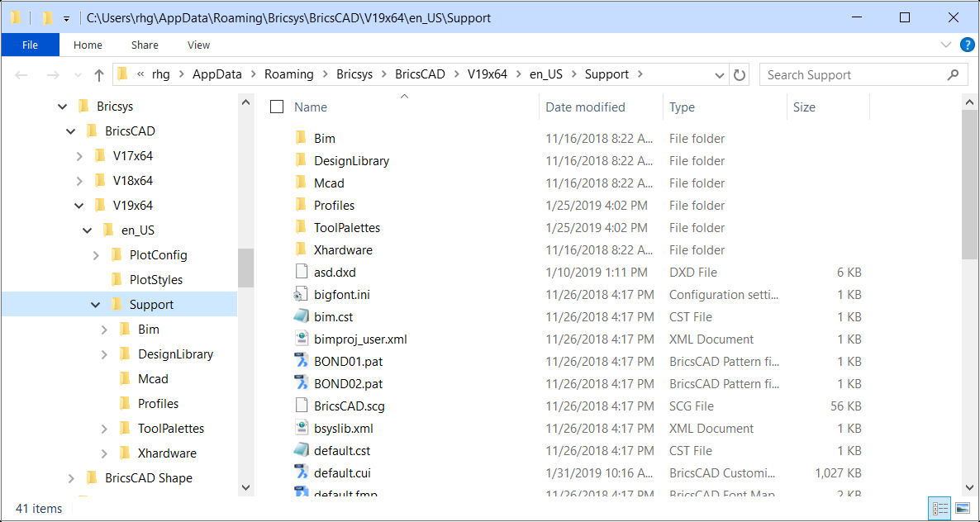Toggle the select-all checkbox beside Name
The image size is (980, 522).
pyautogui.click(x=277, y=107)
